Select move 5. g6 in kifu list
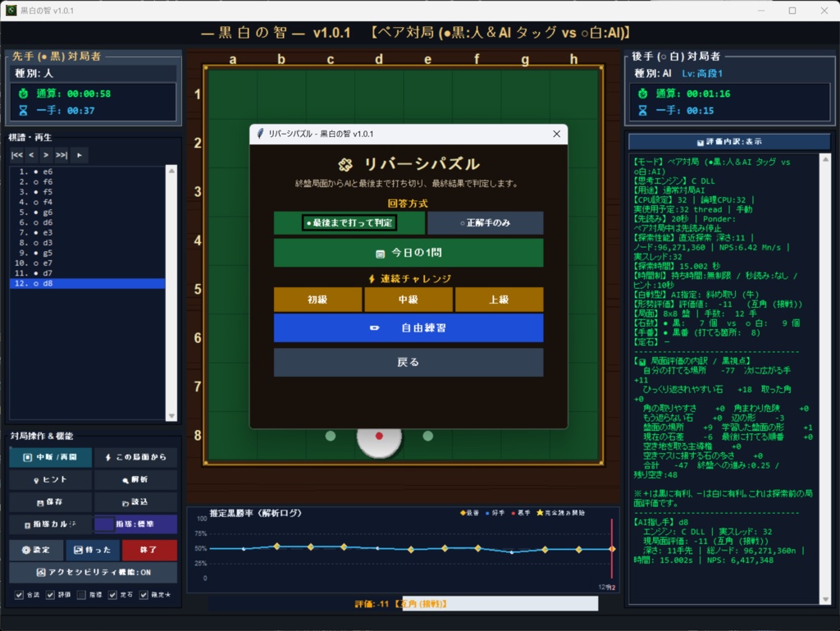Image resolution: width=840 pixels, height=631 pixels. pyautogui.click(x=87, y=213)
